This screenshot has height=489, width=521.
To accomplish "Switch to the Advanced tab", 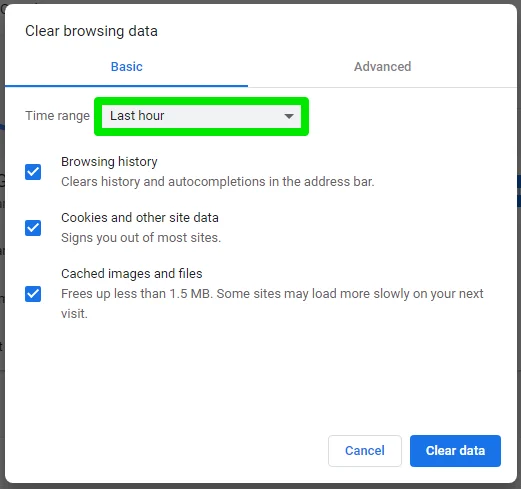I will coord(382,67).
